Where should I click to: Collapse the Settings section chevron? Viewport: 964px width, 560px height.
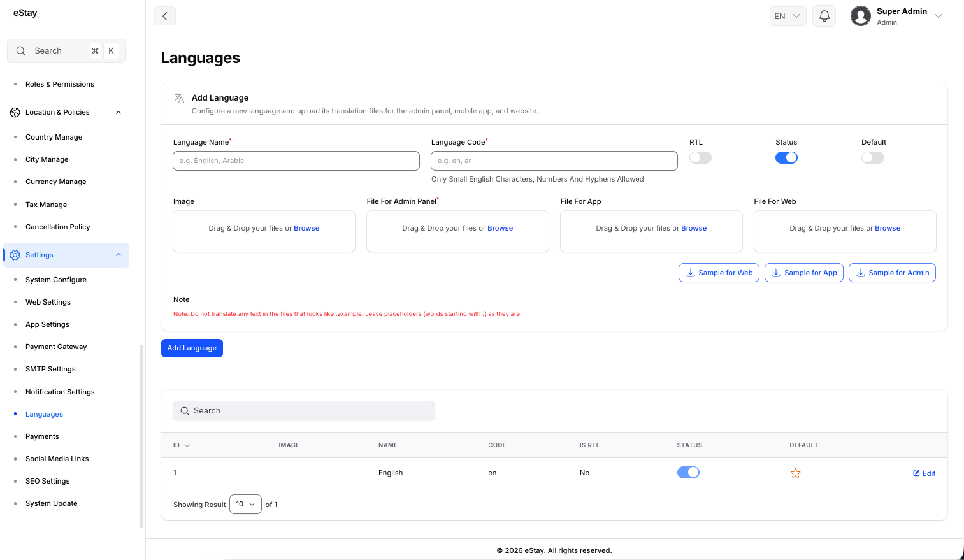[119, 255]
